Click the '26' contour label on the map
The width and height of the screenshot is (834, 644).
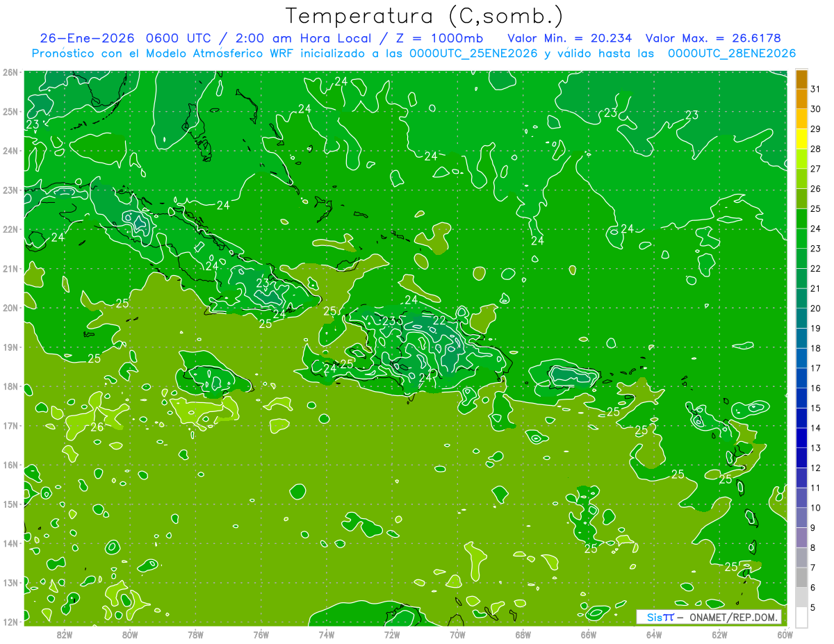click(97, 427)
